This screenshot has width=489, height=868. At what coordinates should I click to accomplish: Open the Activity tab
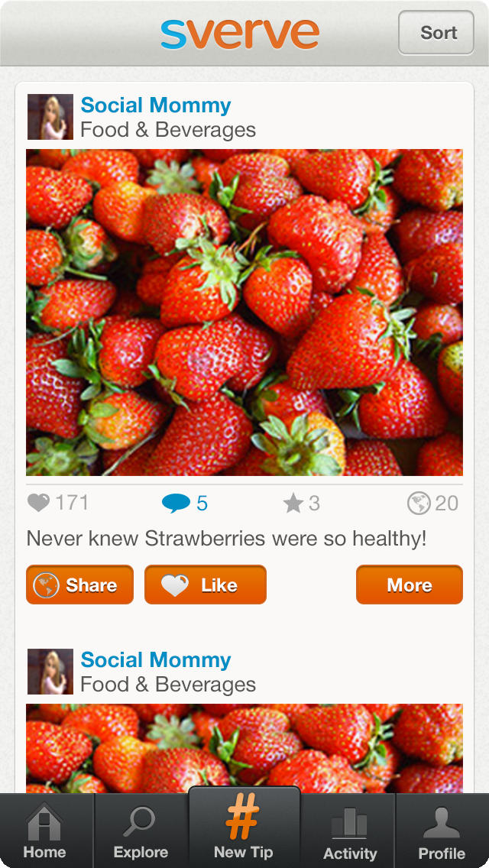click(349, 831)
